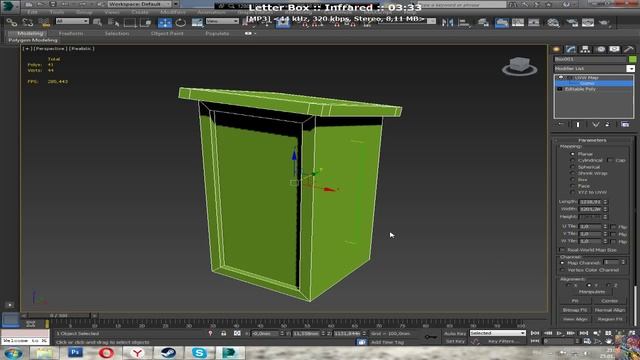Open the Hierarchy command panel tab
This screenshot has width=640, height=360.
[x=585, y=49]
